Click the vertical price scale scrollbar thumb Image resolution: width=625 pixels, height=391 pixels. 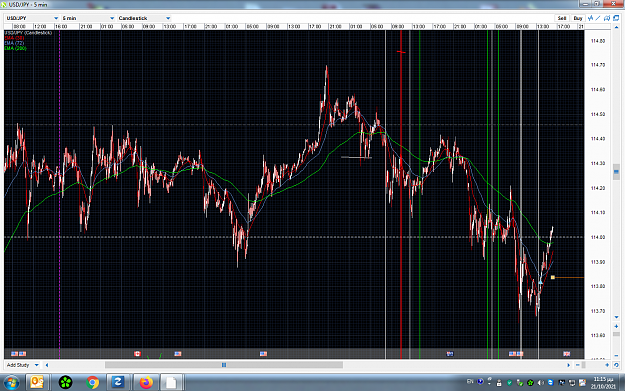click(616, 172)
